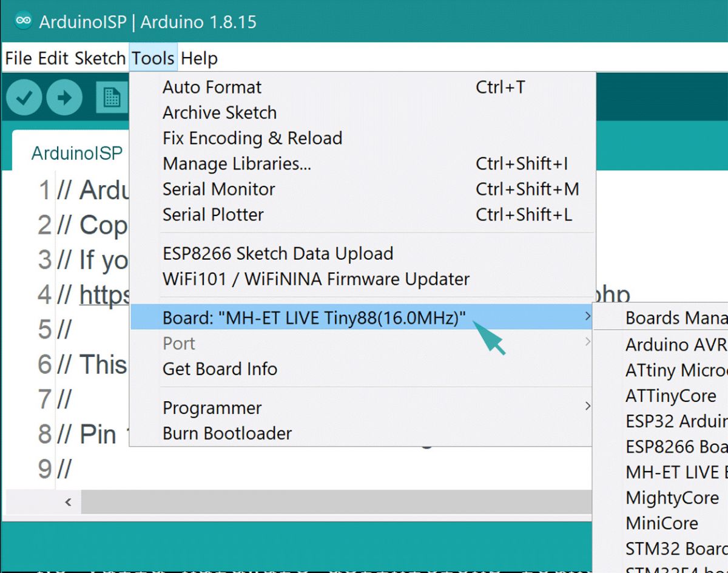Image resolution: width=728 pixels, height=573 pixels.
Task: Click the Upload arrow toolbar icon
Action: pos(64,97)
